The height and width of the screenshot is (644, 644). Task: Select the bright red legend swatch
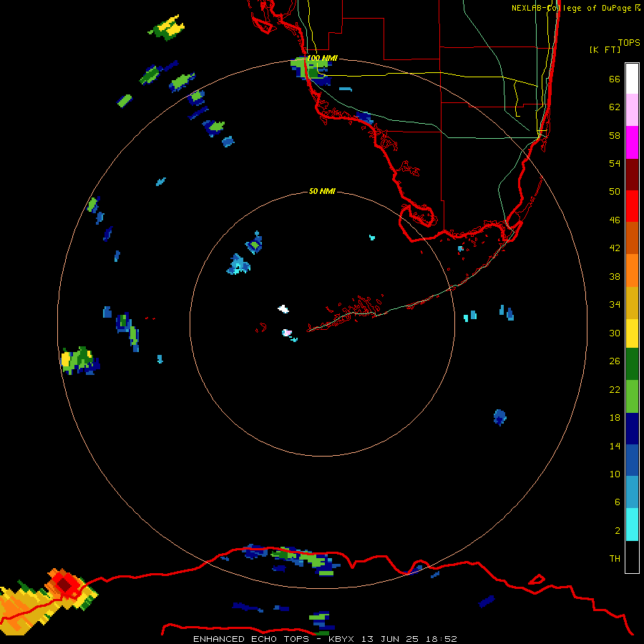[632, 206]
